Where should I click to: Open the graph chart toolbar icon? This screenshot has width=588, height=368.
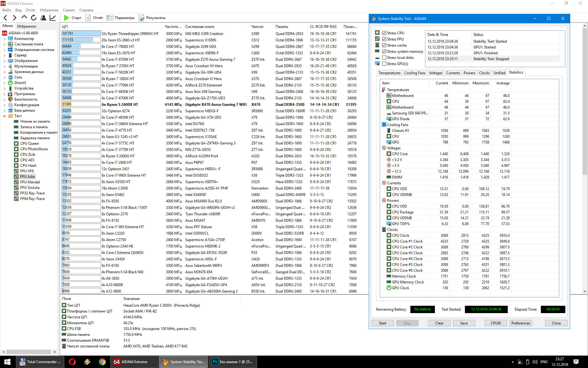click(53, 18)
